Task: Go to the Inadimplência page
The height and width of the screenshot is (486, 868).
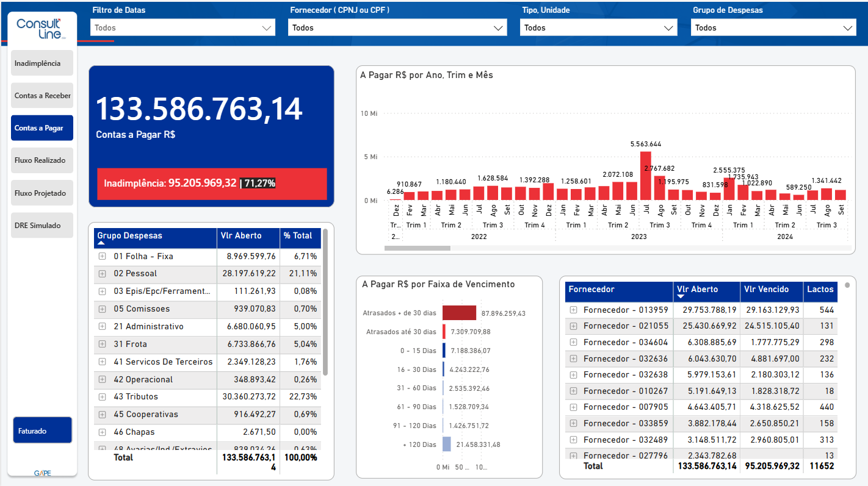Action: point(42,63)
